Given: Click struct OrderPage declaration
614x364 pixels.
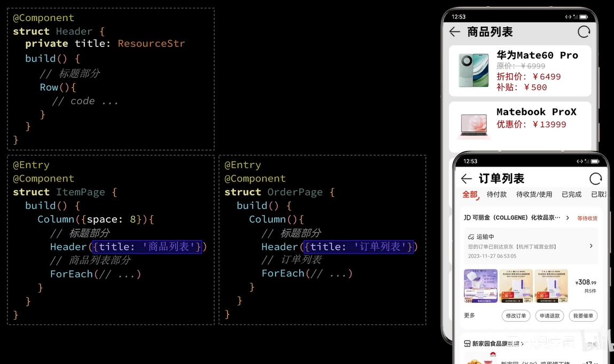Looking at the screenshot, I should [x=279, y=192].
